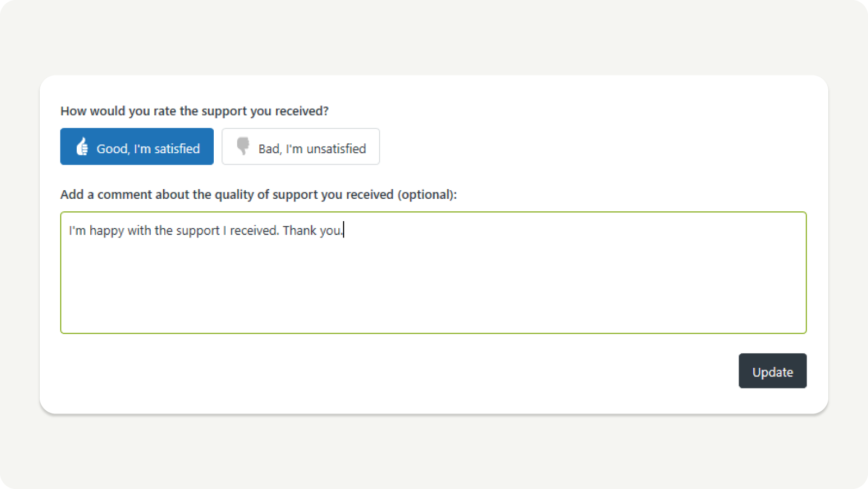Viewport: 868px width, 489px height.
Task: Switch rating to 'Bad, I'm unsatisfied'
Action: 300,146
